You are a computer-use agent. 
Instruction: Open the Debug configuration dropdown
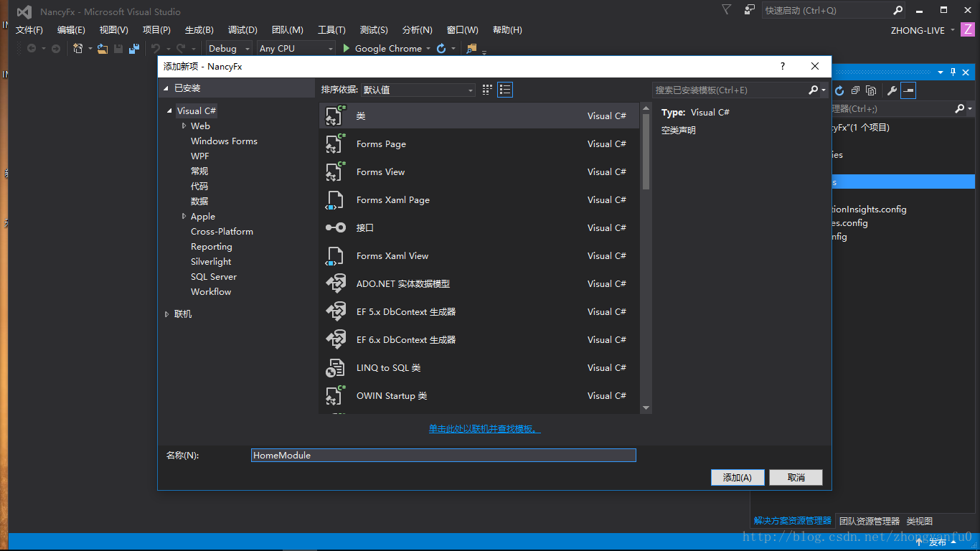click(230, 49)
